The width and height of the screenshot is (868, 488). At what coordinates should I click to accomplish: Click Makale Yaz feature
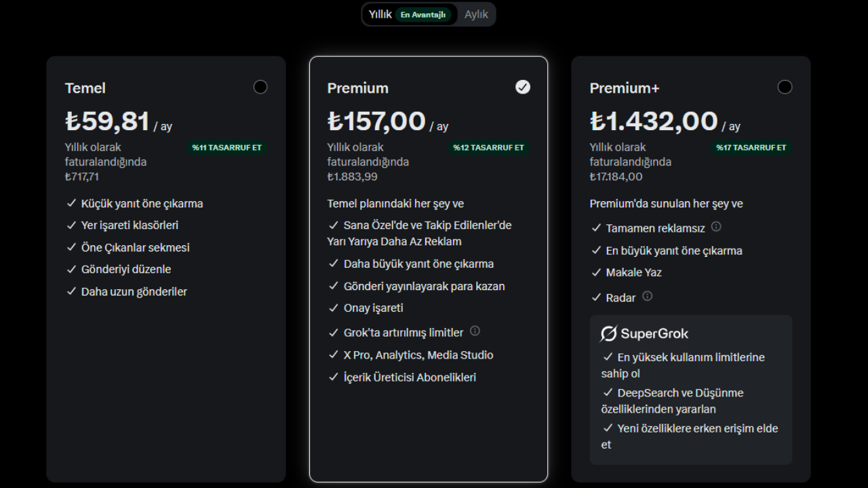pos(634,272)
